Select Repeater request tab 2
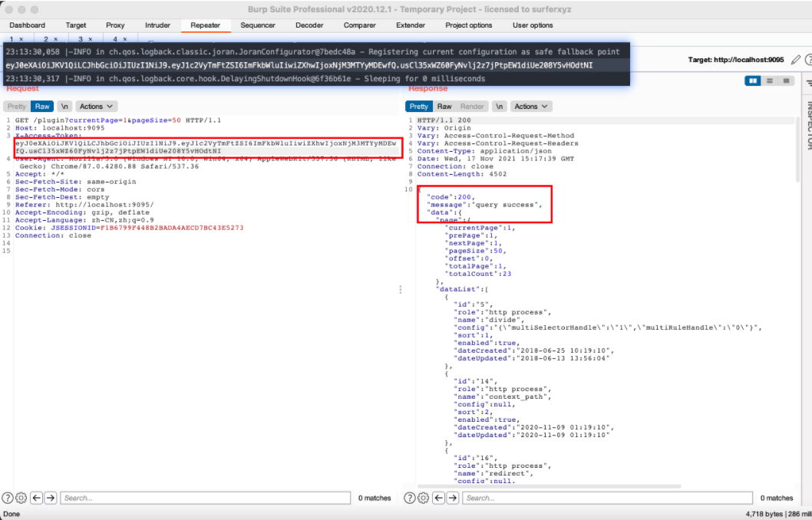812x520 pixels. tap(51, 38)
